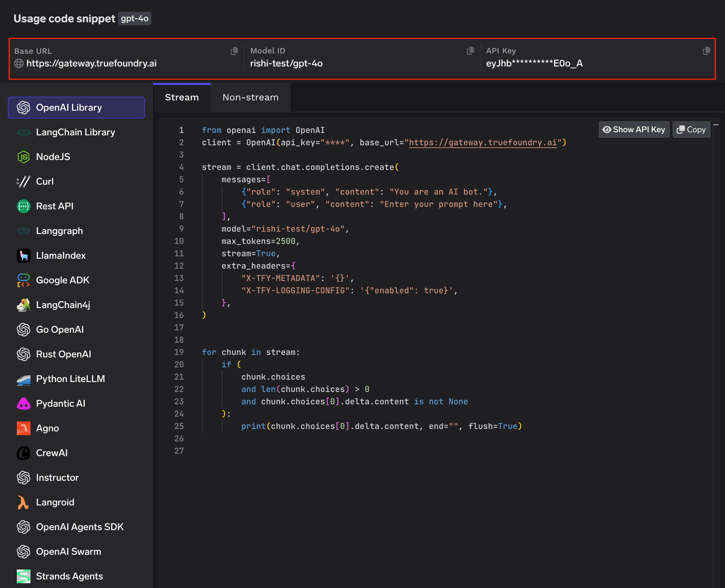This screenshot has height=588, width=725.
Task: Click the gpt-4o badge
Action: pyautogui.click(x=135, y=19)
